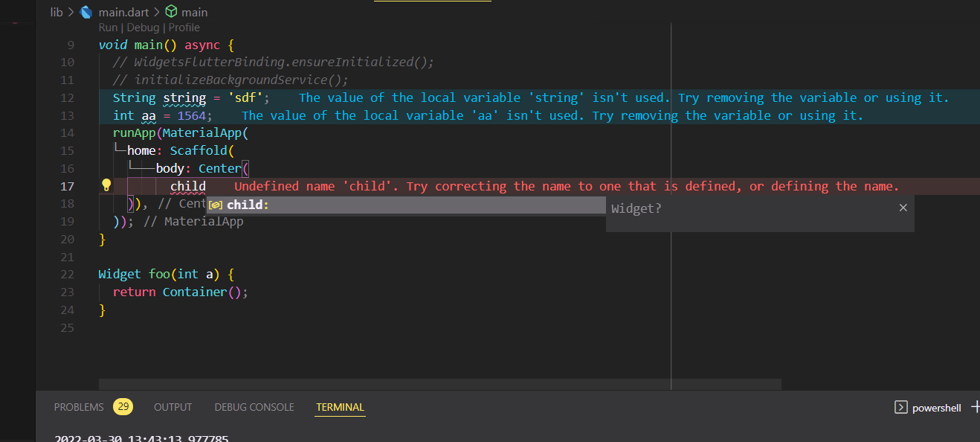Click line number 12 in gutter
The image size is (980, 442).
coord(67,97)
